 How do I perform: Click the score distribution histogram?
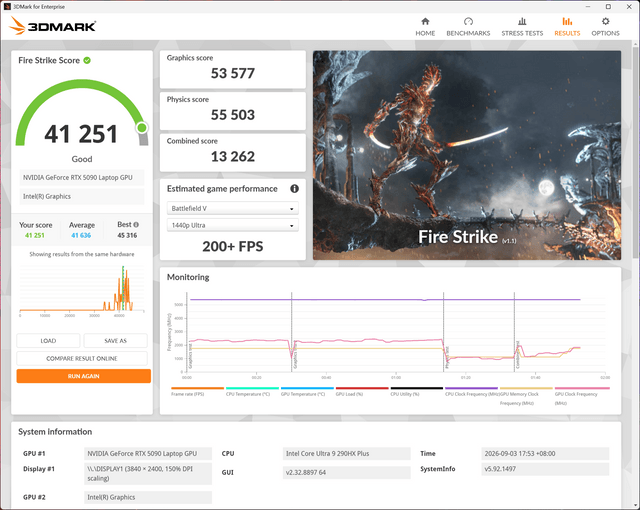tap(82, 289)
